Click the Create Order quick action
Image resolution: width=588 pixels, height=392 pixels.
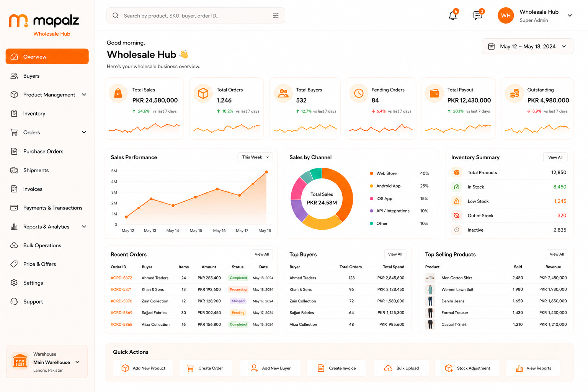tap(206, 368)
